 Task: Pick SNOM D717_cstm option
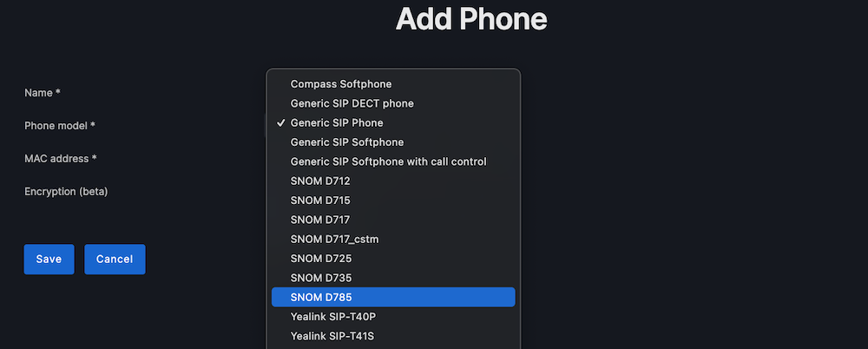[335, 239]
